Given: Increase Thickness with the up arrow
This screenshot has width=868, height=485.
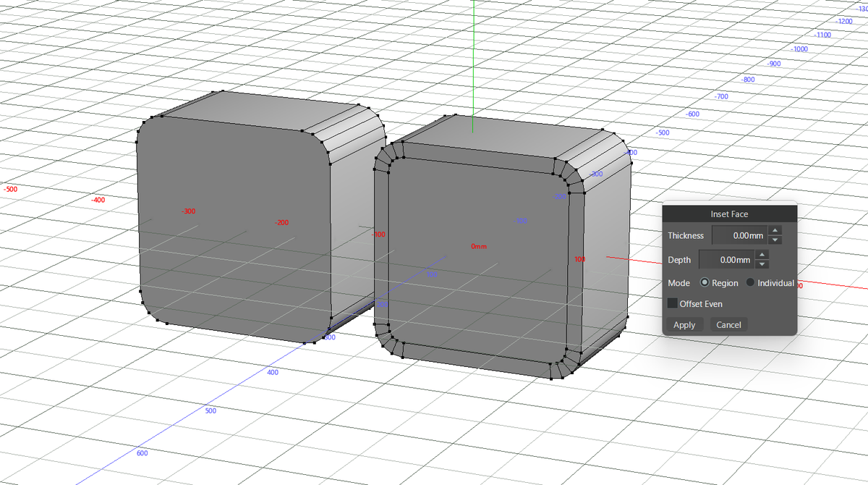Looking at the screenshot, I should (x=775, y=231).
